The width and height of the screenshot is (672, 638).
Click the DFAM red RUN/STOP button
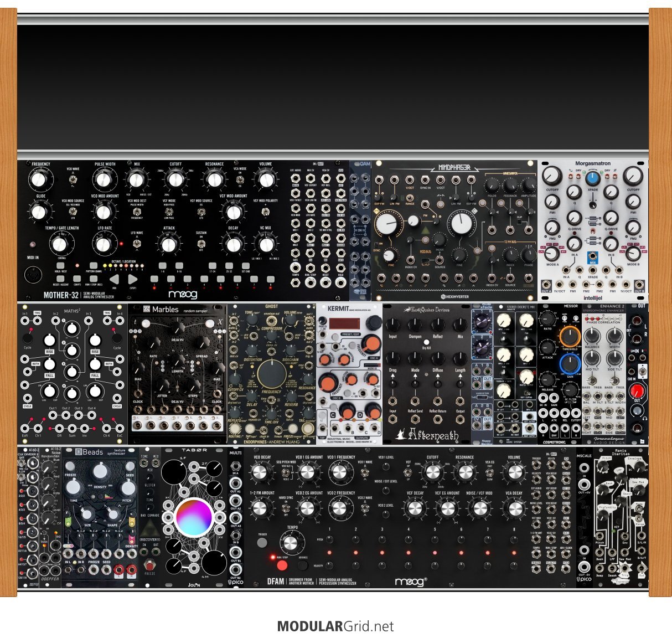point(282,565)
